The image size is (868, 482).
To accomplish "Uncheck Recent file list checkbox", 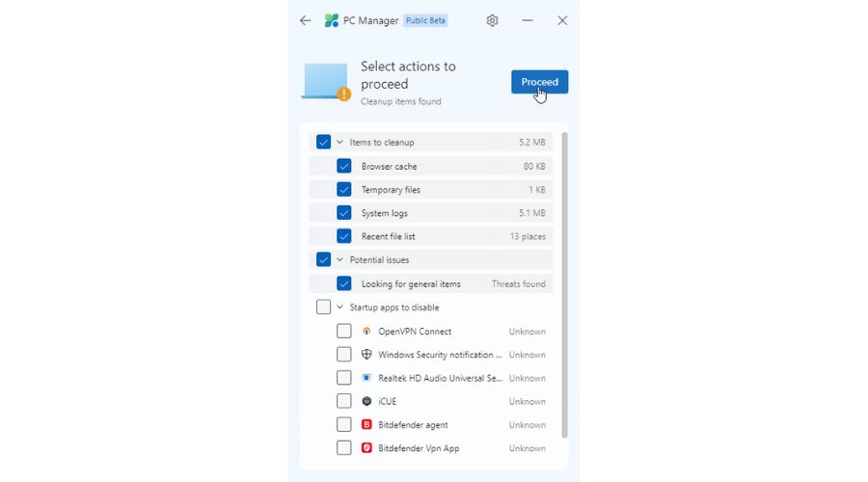I will click(343, 236).
